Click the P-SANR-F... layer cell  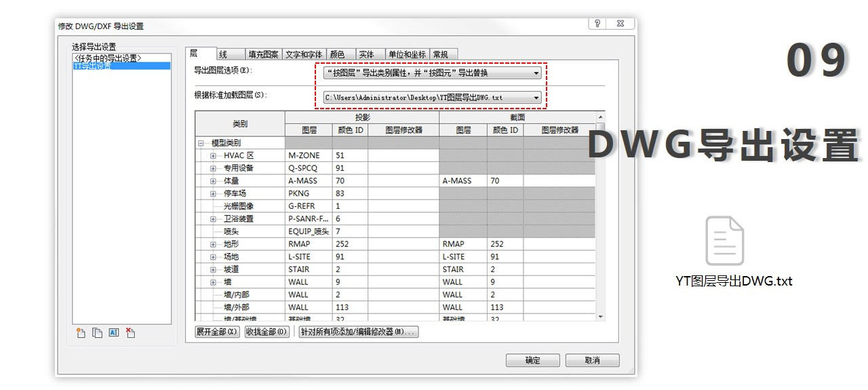tap(309, 219)
